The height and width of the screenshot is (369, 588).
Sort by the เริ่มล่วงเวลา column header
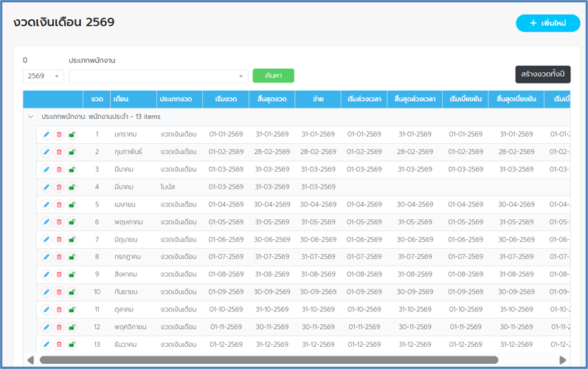[x=364, y=99]
